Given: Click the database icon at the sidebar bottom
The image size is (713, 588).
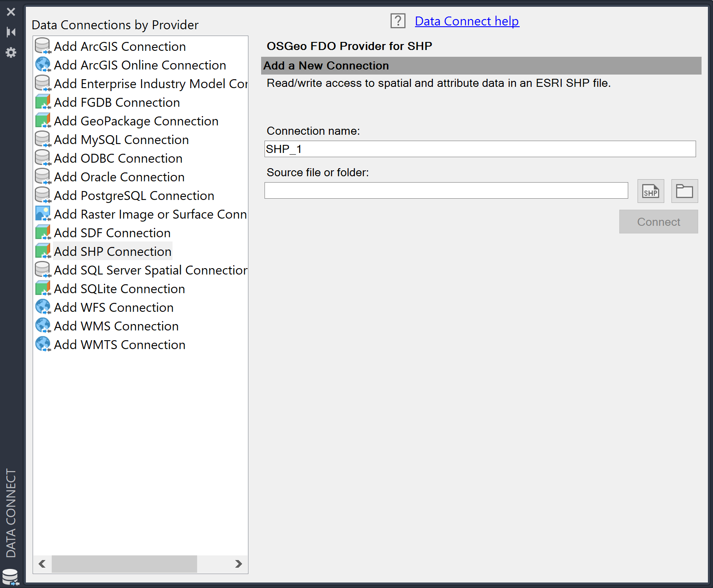Looking at the screenshot, I should click(x=11, y=575).
